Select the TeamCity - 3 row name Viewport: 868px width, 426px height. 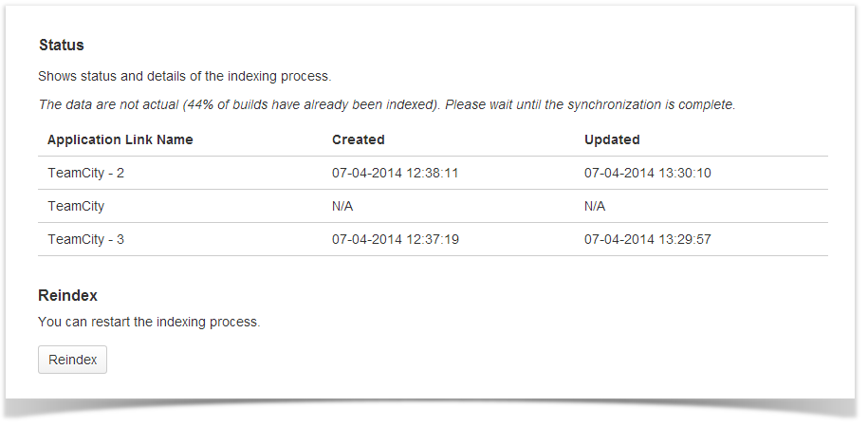86,239
